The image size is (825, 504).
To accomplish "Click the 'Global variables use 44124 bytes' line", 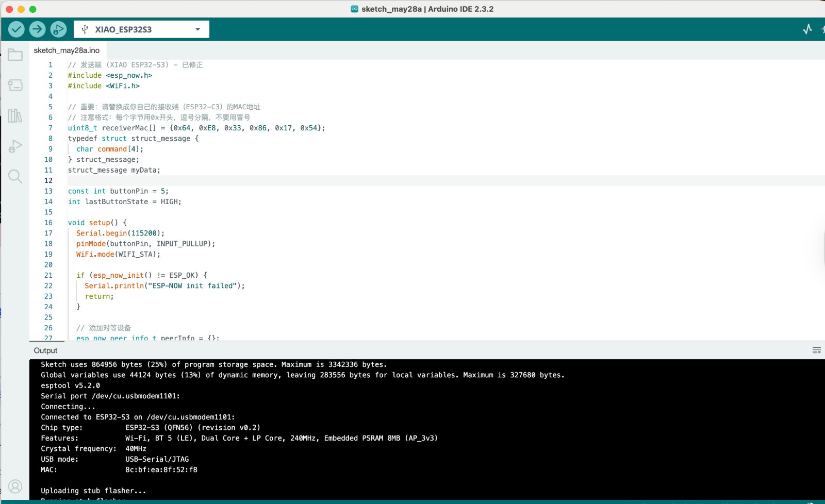I will click(x=303, y=375).
